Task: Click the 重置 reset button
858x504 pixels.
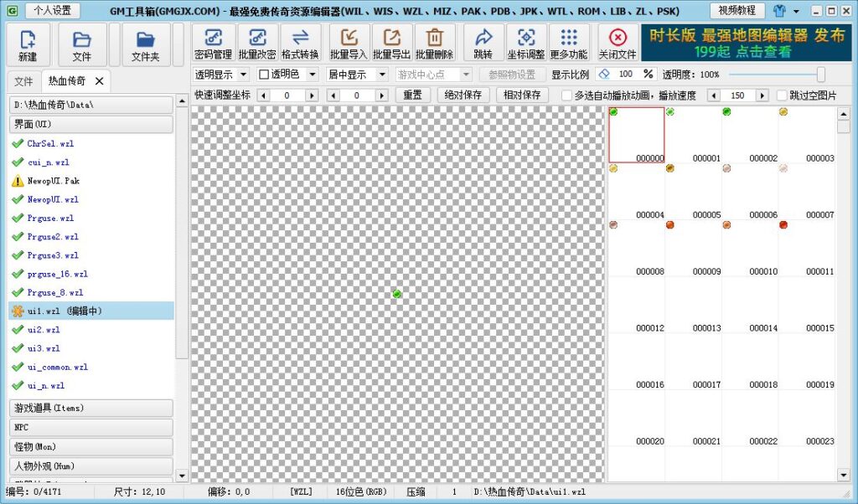Action: click(412, 95)
